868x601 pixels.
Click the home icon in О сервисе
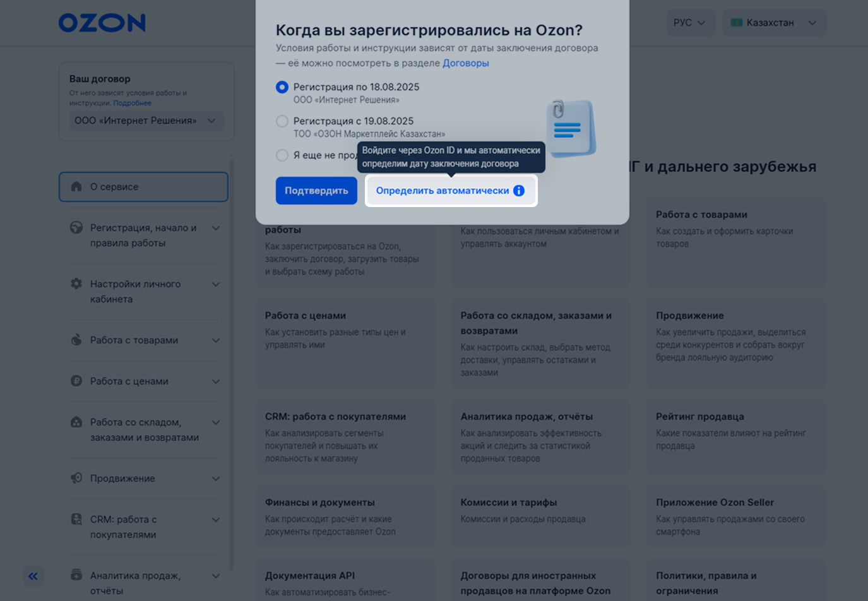tap(76, 187)
